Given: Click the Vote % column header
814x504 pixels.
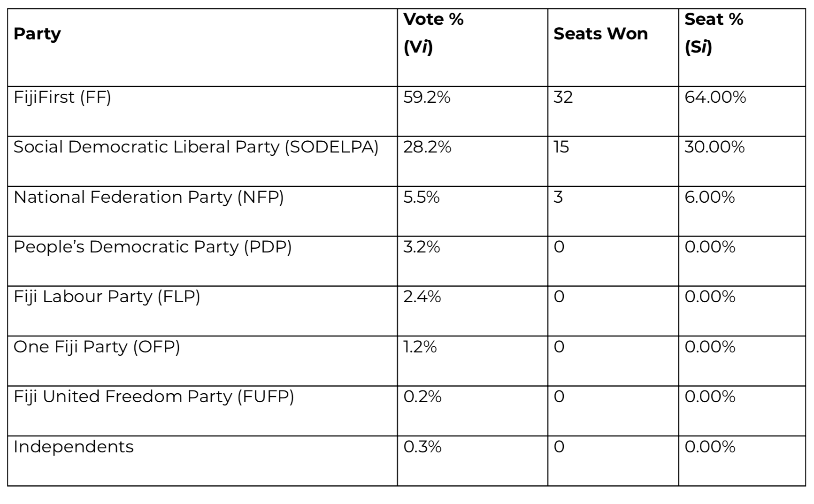Looking at the screenshot, I should coord(433,33).
